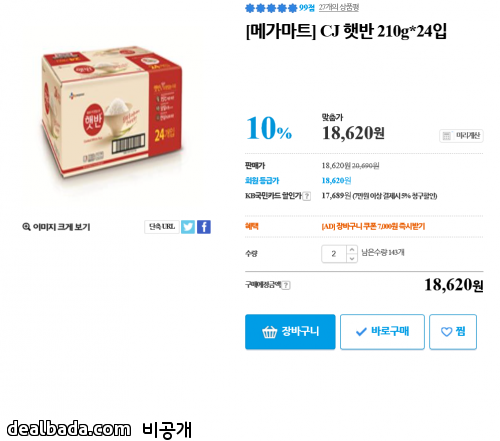
Task: Open the 27개의 상품평 reviews link
Action: click(x=339, y=8)
